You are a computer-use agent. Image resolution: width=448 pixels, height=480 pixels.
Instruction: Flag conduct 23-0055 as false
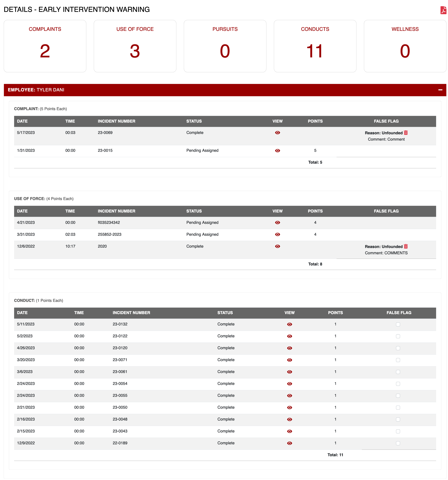[x=398, y=395]
